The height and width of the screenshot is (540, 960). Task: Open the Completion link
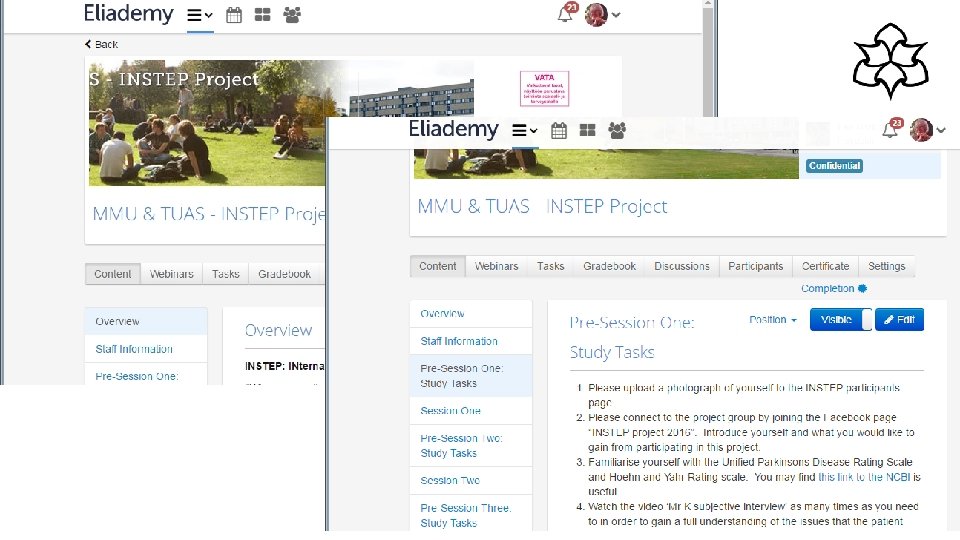coord(834,288)
